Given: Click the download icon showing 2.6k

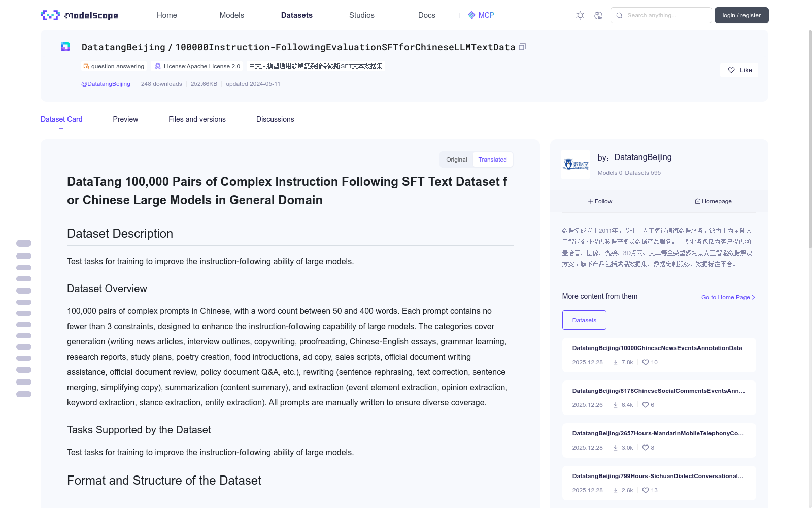Looking at the screenshot, I should (616, 490).
